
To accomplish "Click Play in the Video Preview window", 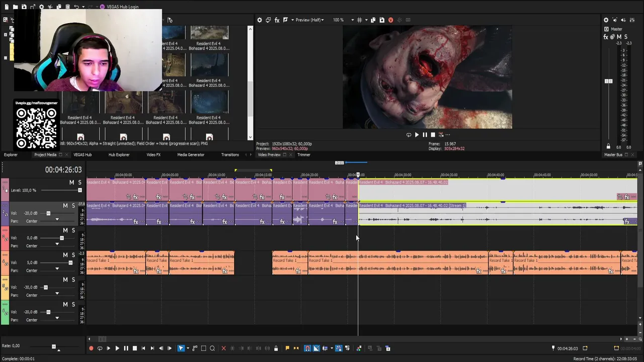I will pyautogui.click(x=417, y=135).
